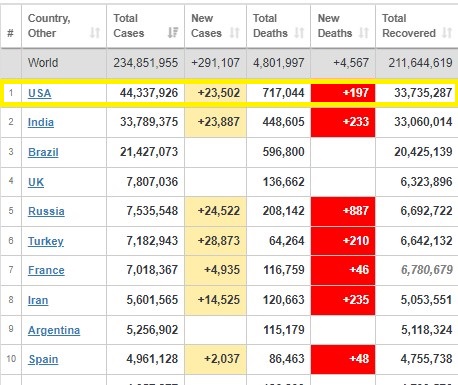Viewport: 458px width, 385px height.
Task: Open the Argentina country page
Action: (54, 330)
